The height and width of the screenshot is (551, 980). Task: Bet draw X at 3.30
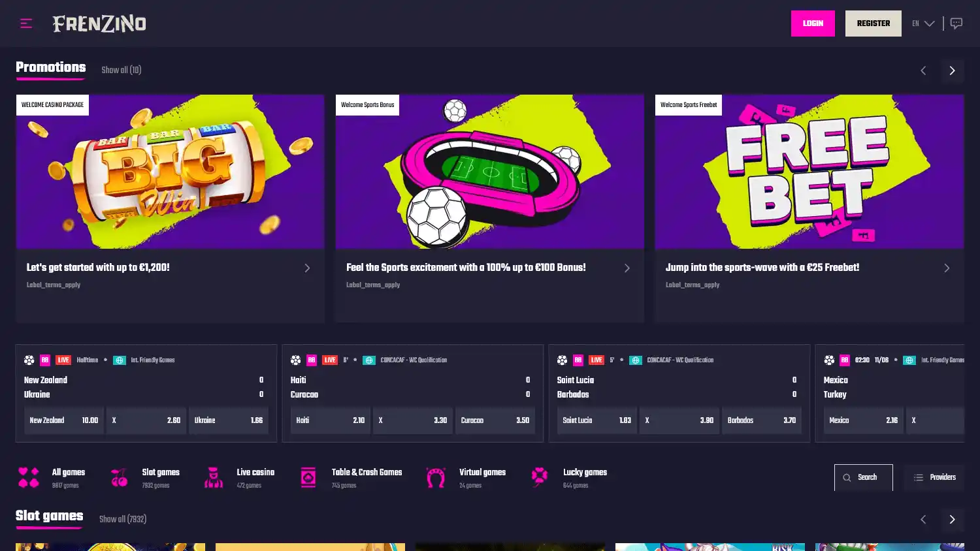413,420
